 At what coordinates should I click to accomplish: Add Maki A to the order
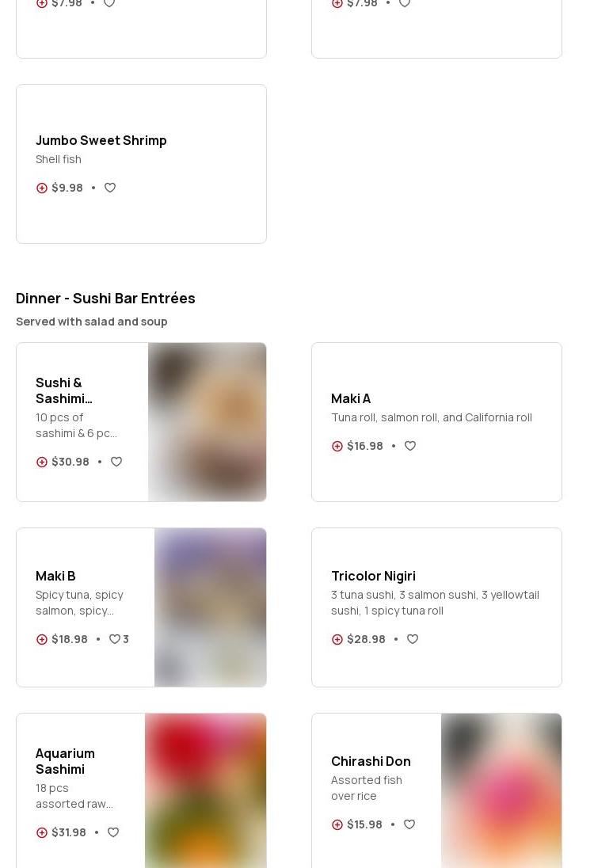[337, 446]
